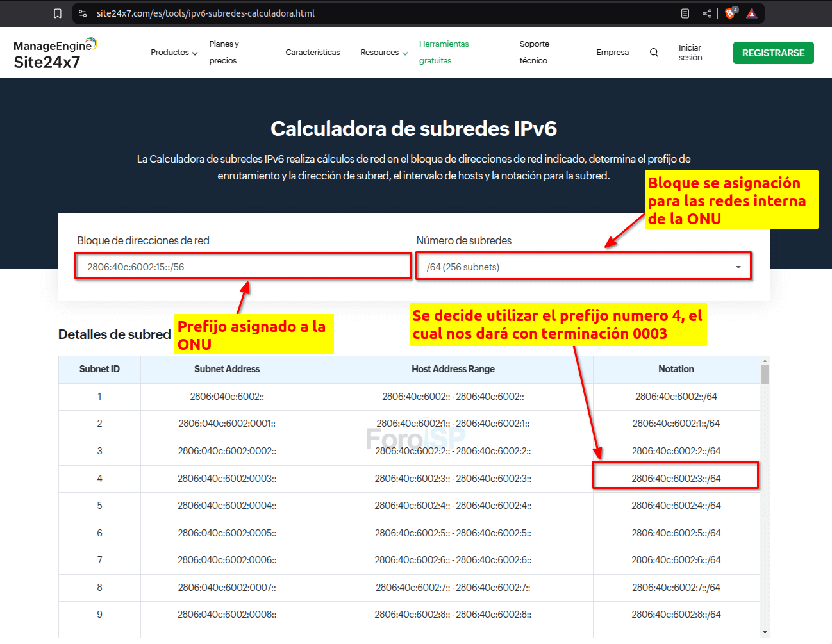Click the Iniciar sesión link
The width and height of the screenshot is (832, 644).
pos(690,53)
